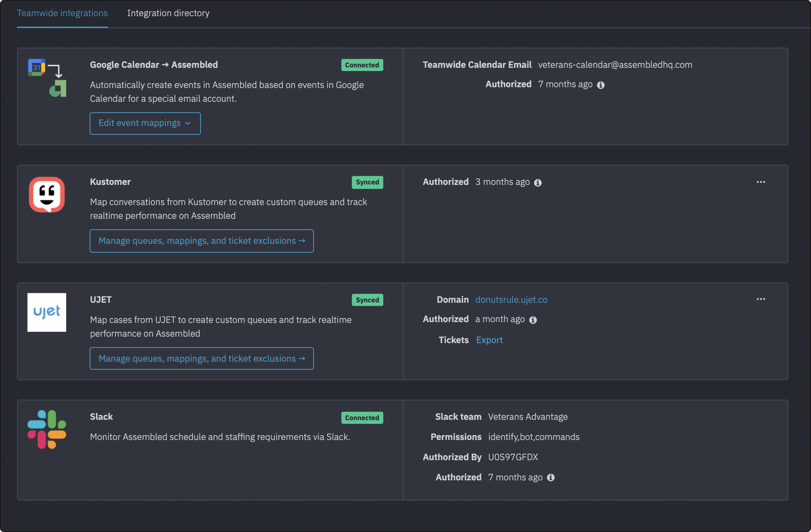Click info icon beside UJET authorized time
The height and width of the screenshot is (532, 811).
(533, 320)
